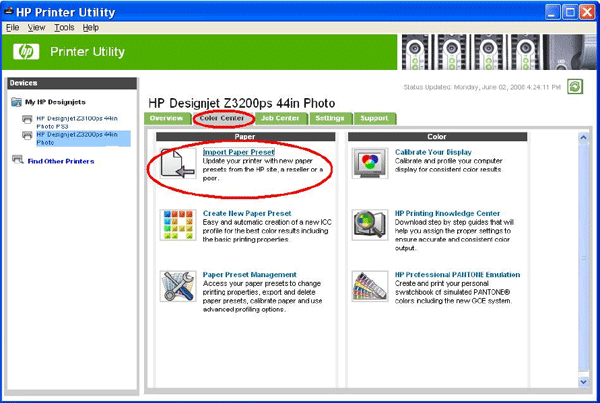Open the HP Professional PANTONE Emulation link
Viewport: 600px width, 403px height.
point(457,274)
